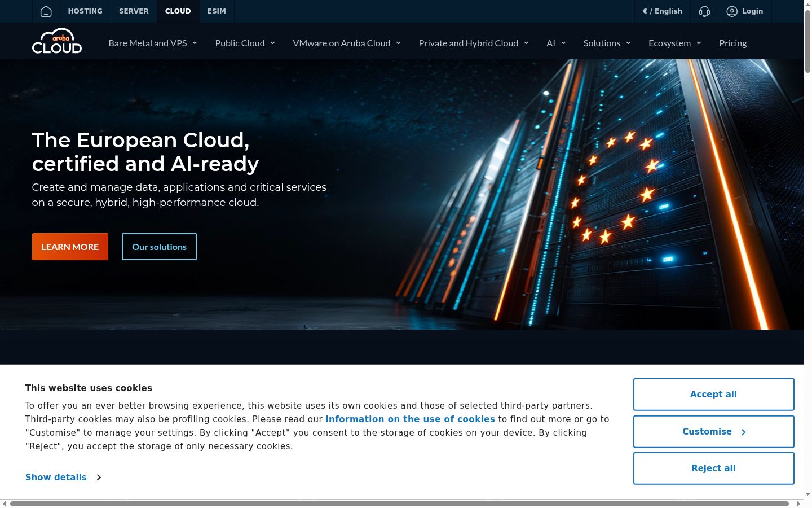Open the Ecosystem dropdown

pyautogui.click(x=675, y=43)
